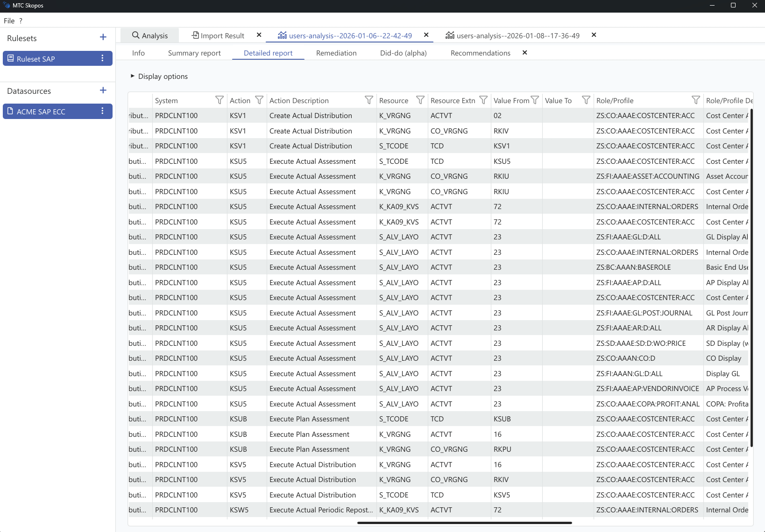This screenshot has width=765, height=532.
Task: Close the Import Result tab
Action: pyautogui.click(x=259, y=35)
